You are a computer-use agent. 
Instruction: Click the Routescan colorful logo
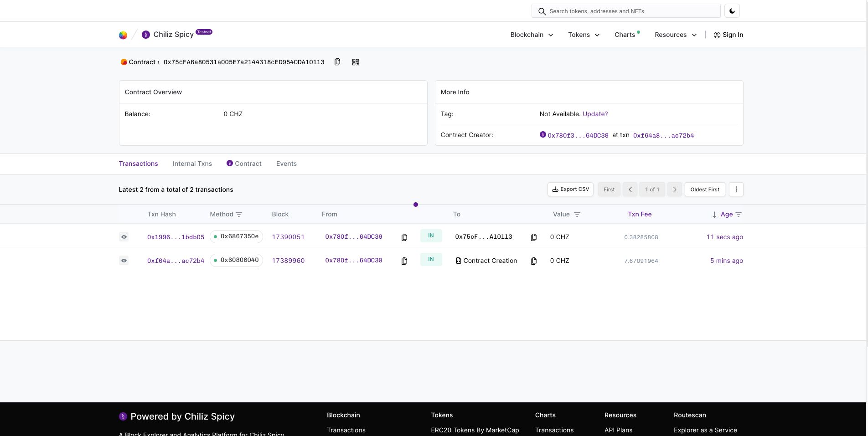pyautogui.click(x=123, y=35)
